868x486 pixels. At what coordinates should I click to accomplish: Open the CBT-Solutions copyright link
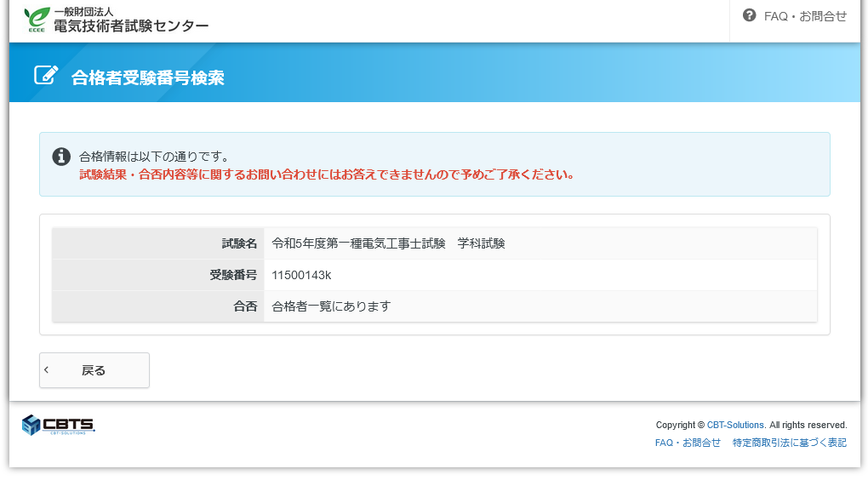point(735,425)
